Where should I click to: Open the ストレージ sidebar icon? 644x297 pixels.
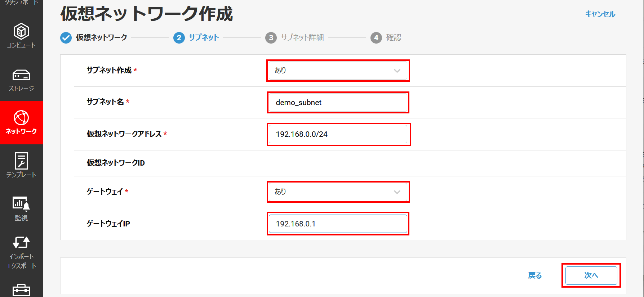21,80
